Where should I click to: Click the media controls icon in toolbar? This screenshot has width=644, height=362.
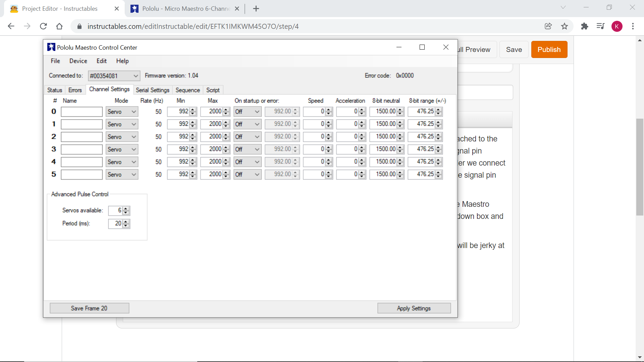pyautogui.click(x=600, y=26)
